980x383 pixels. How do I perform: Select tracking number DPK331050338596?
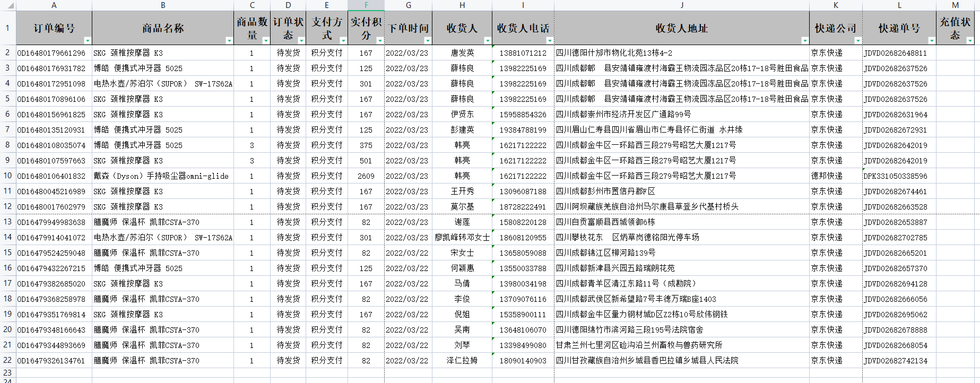899,176
